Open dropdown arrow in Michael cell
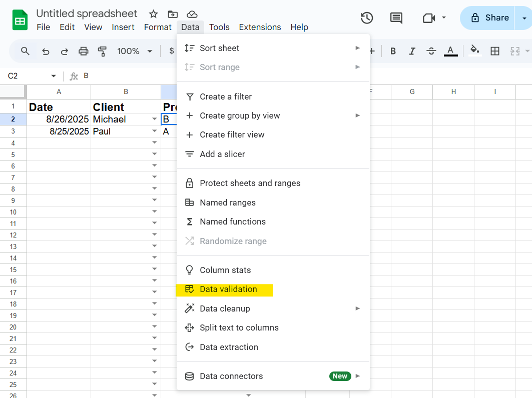532x398 pixels. pos(154,119)
